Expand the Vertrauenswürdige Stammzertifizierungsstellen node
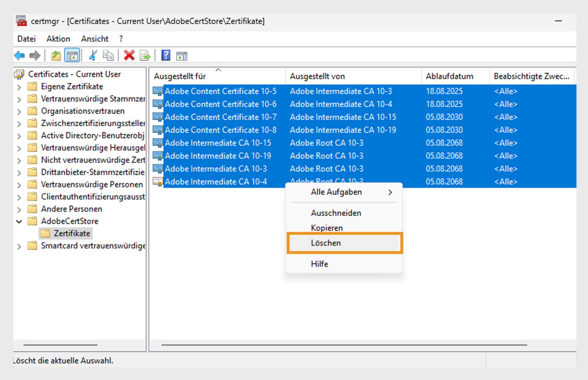 (x=19, y=100)
